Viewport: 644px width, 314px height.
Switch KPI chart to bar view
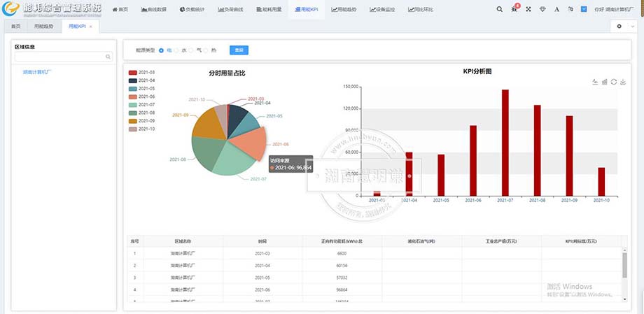coord(604,82)
